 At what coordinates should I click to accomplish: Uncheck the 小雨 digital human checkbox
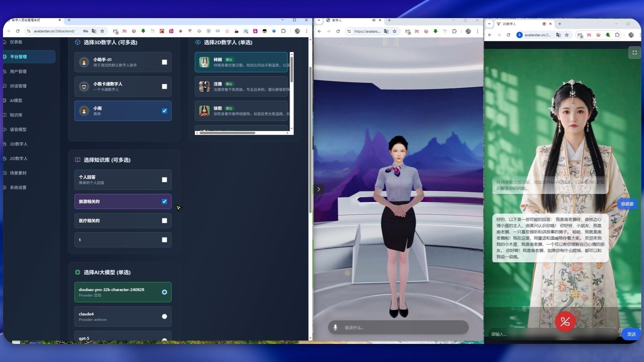[x=164, y=111]
